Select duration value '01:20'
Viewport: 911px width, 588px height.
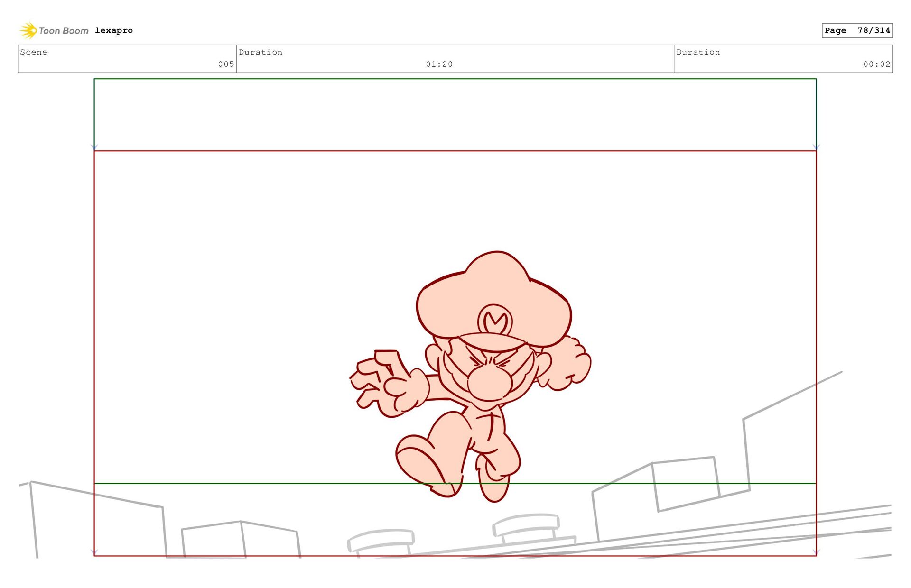tap(439, 64)
